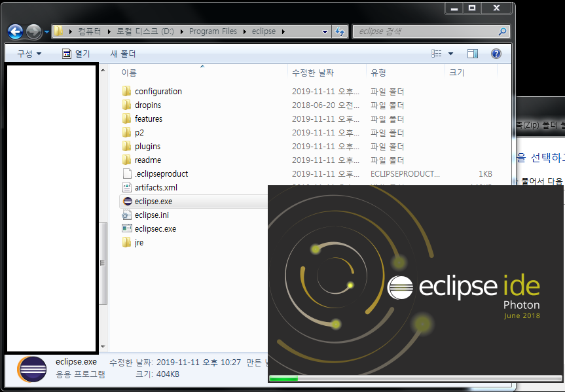Click the configuration folder name
Viewport: 565px width, 392px height.
click(158, 92)
